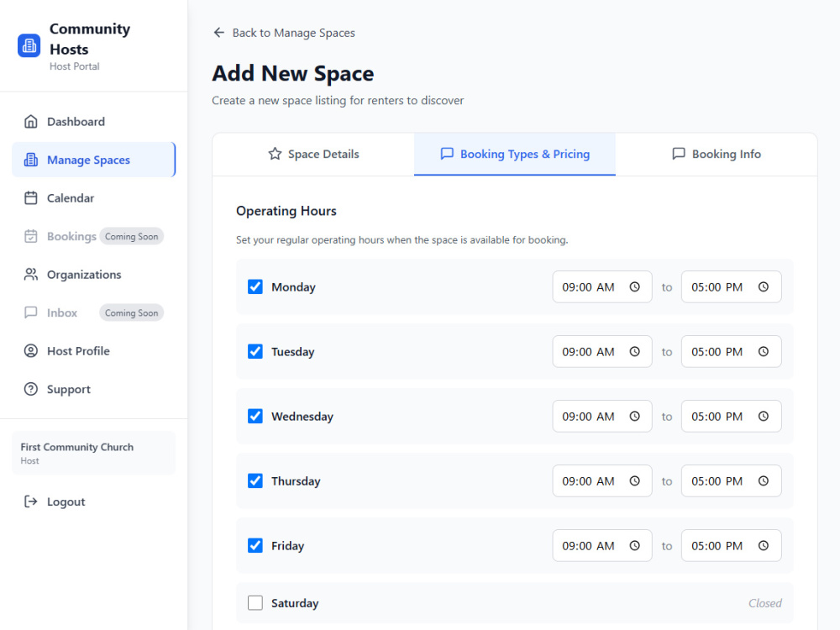The image size is (840, 630).
Task: Click the Bookings Coming Soon badge
Action: click(131, 236)
